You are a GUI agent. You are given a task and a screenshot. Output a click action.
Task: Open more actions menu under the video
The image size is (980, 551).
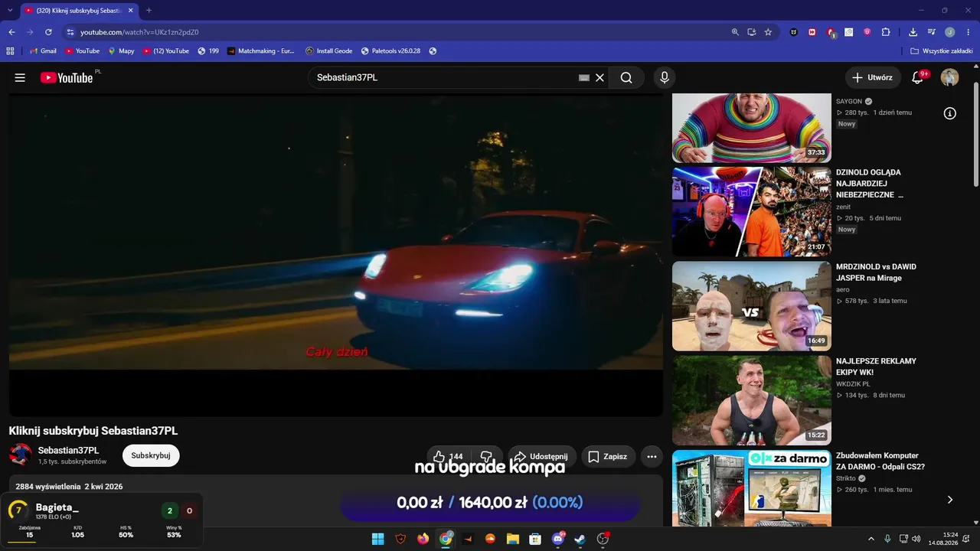pyautogui.click(x=652, y=456)
